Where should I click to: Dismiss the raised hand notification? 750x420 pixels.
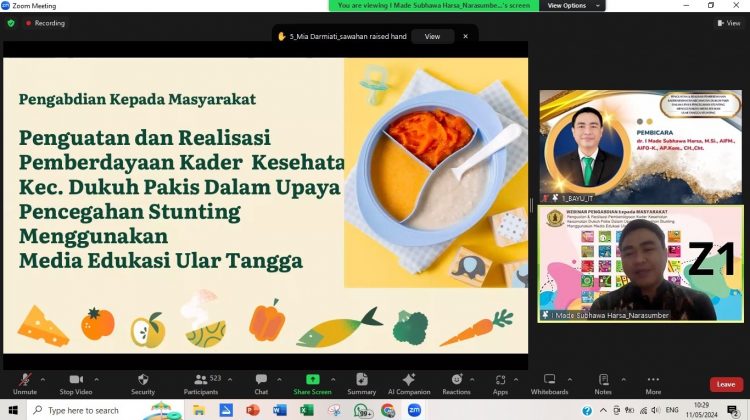click(x=464, y=36)
